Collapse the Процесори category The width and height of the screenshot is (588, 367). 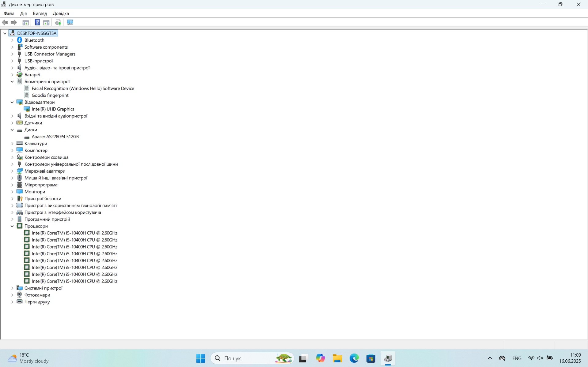click(x=12, y=226)
